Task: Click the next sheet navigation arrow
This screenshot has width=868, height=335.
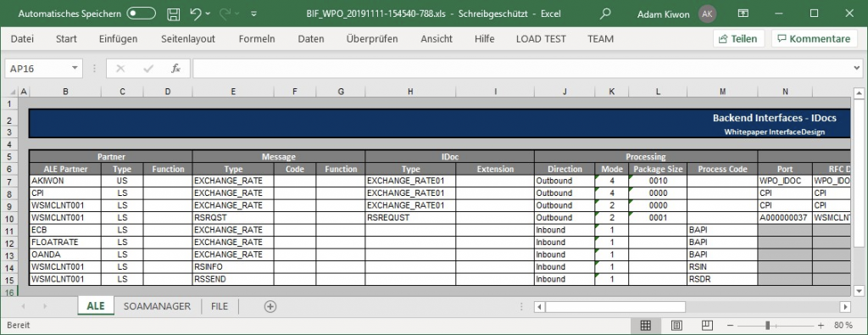Action: (x=45, y=306)
